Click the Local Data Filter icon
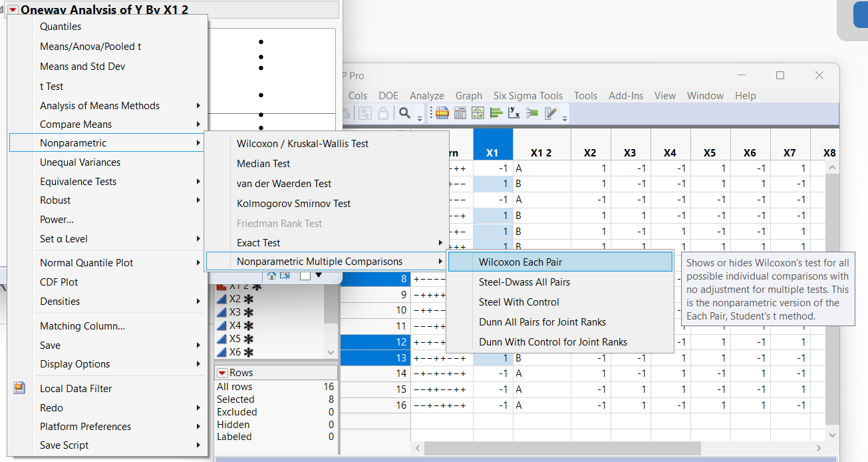 (19, 388)
